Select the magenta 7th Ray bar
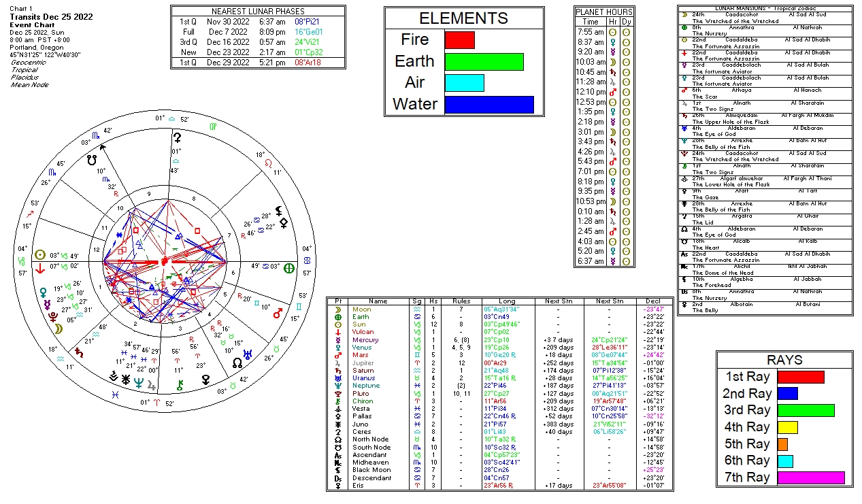 point(811,477)
